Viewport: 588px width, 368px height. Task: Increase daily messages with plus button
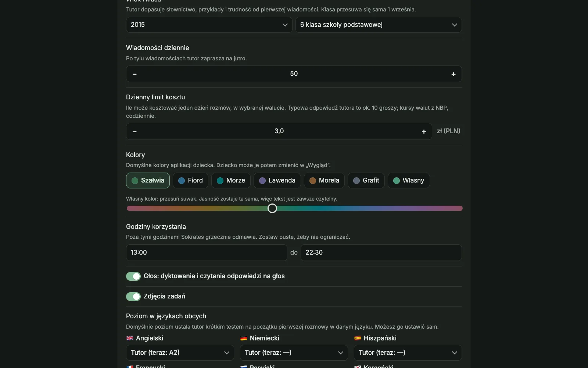[453, 74]
